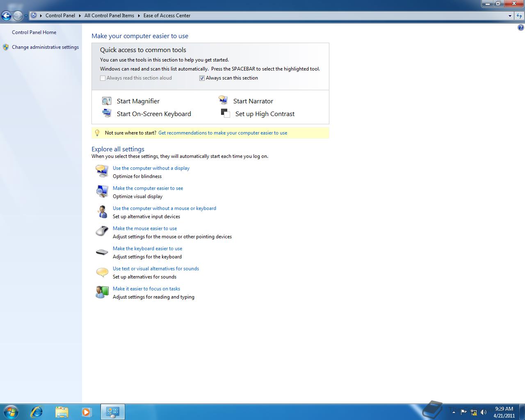The image size is (525, 420).
Task: Open Change administrative settings link
Action: tap(45, 47)
